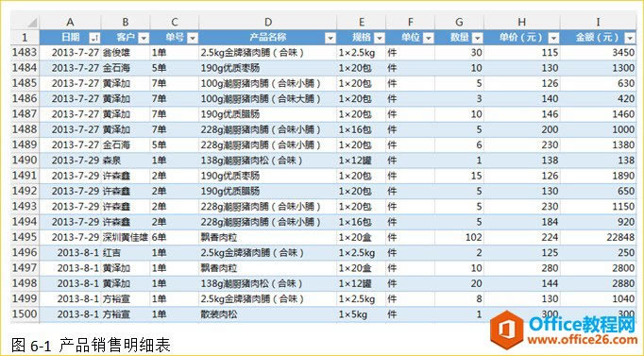
Task: Select column E header
Action: [362, 22]
